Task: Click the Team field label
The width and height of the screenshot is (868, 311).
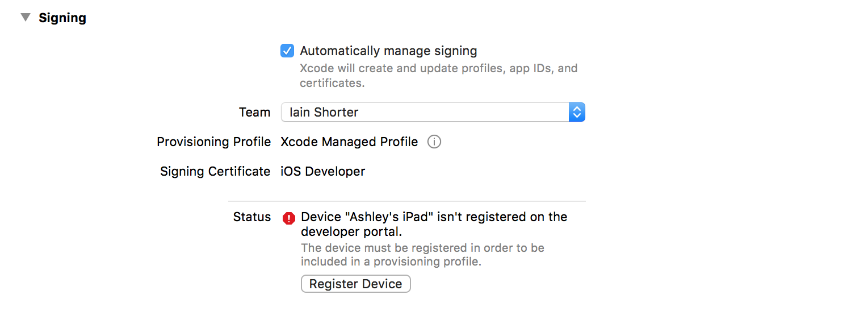Action: click(254, 112)
